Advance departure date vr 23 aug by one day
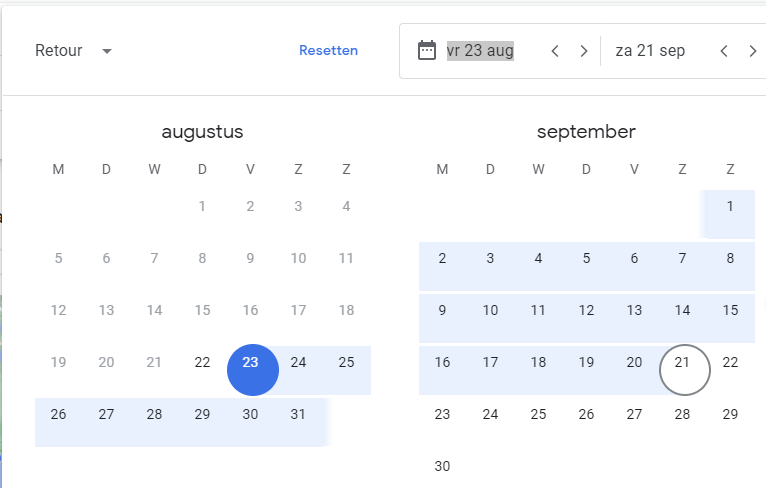The image size is (766, 488). coord(584,51)
